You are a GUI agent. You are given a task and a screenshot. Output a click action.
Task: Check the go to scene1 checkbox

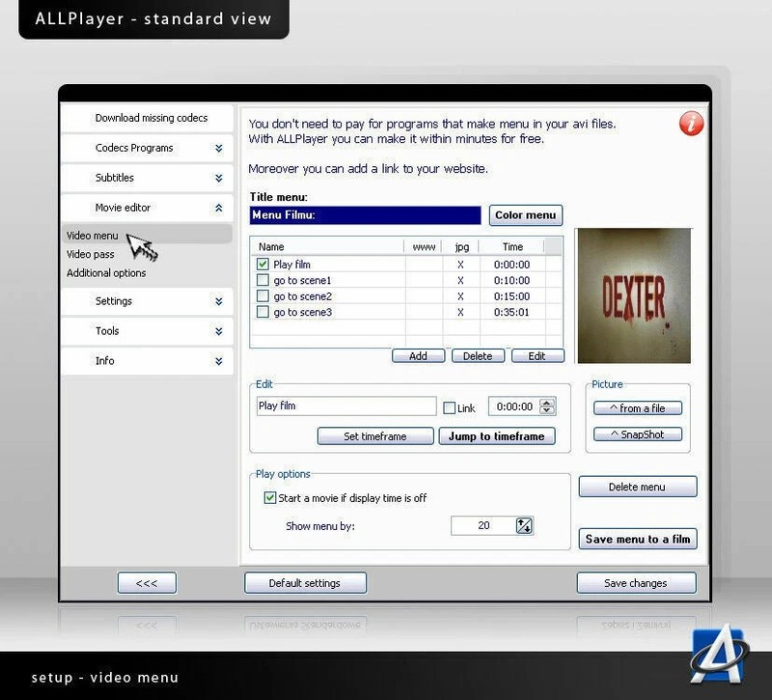coord(262,280)
